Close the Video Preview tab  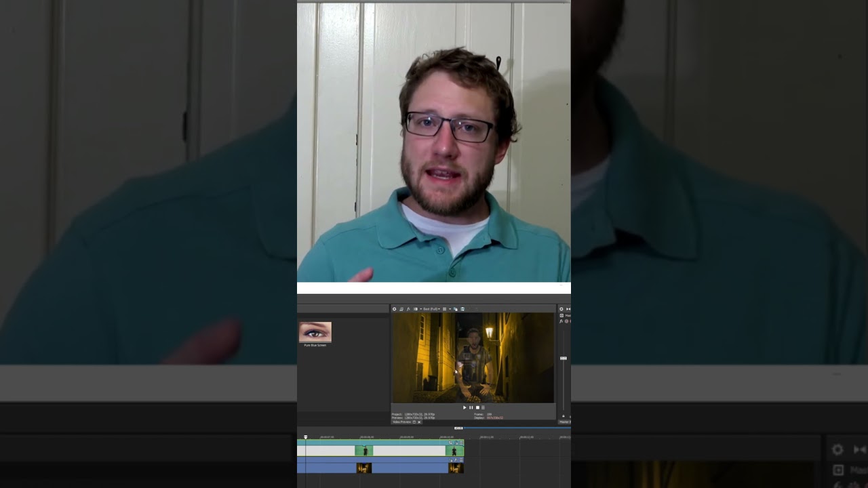point(419,422)
